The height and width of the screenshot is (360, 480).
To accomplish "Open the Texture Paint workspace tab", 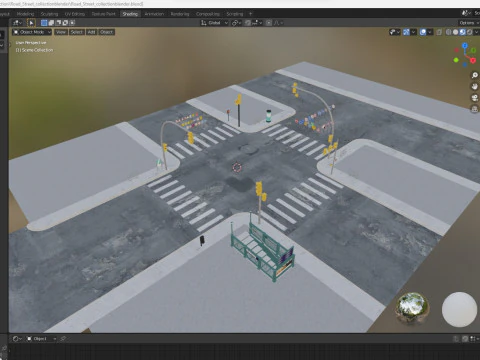I will (x=103, y=14).
